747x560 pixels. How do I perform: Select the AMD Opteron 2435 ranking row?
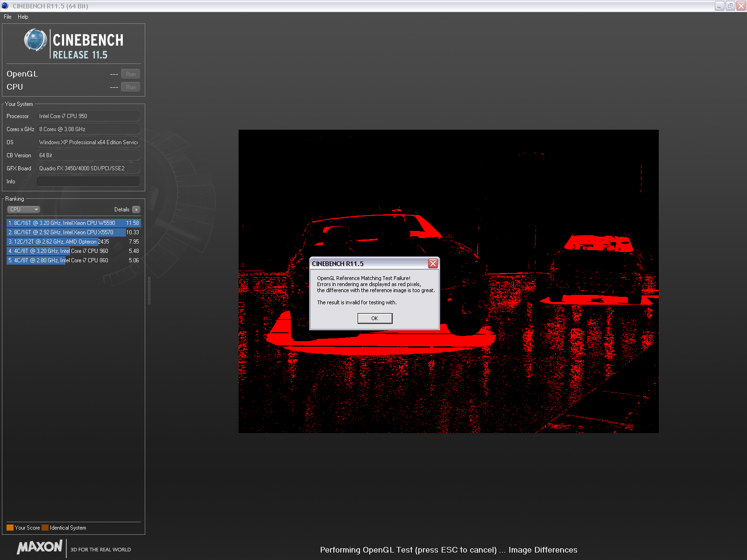[x=73, y=242]
